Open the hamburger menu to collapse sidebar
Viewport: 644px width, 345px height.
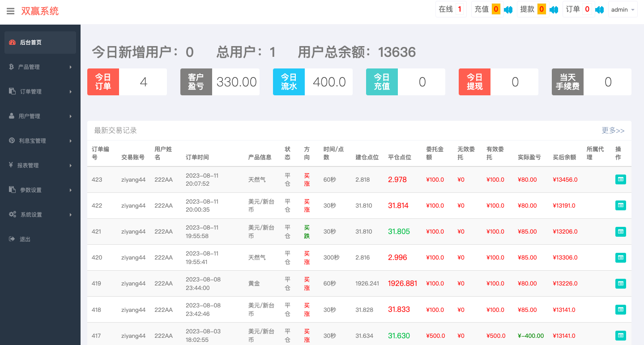coord(10,11)
